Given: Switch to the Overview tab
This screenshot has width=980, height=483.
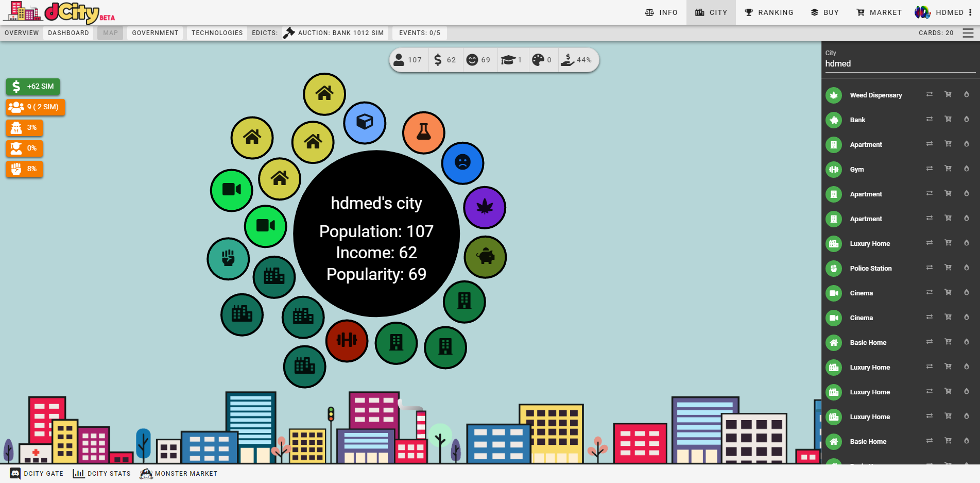Looking at the screenshot, I should pos(22,33).
